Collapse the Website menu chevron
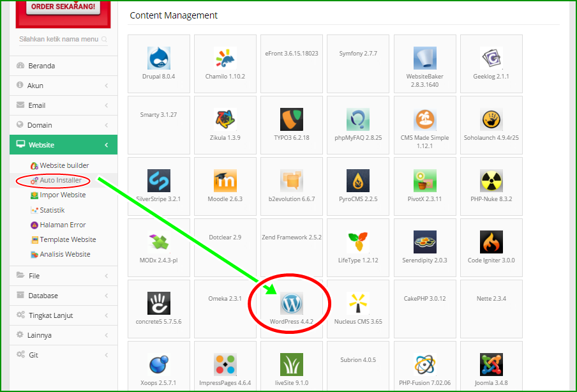 (x=107, y=145)
